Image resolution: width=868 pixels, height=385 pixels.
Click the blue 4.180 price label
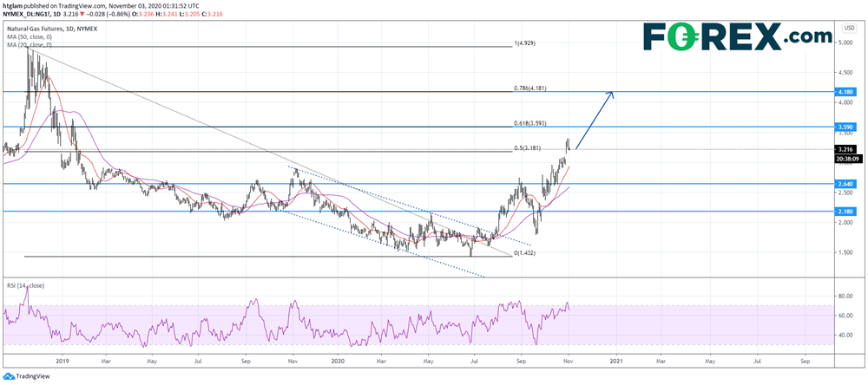coord(847,93)
